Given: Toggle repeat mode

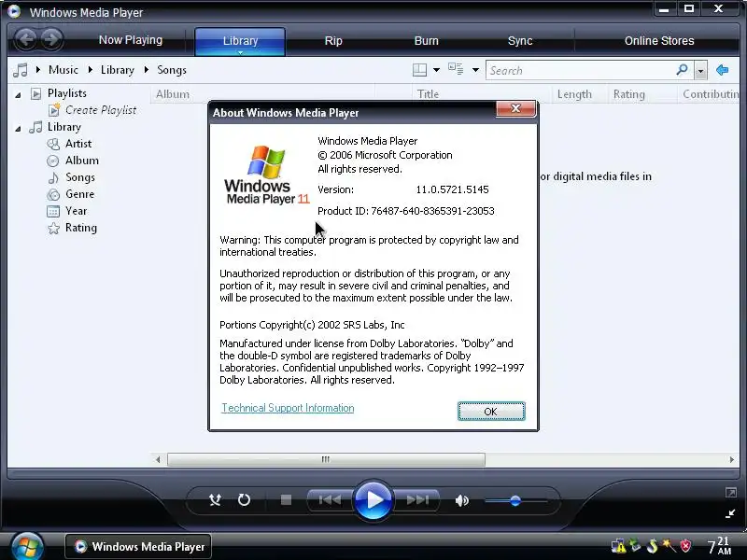Looking at the screenshot, I should pos(244,500).
